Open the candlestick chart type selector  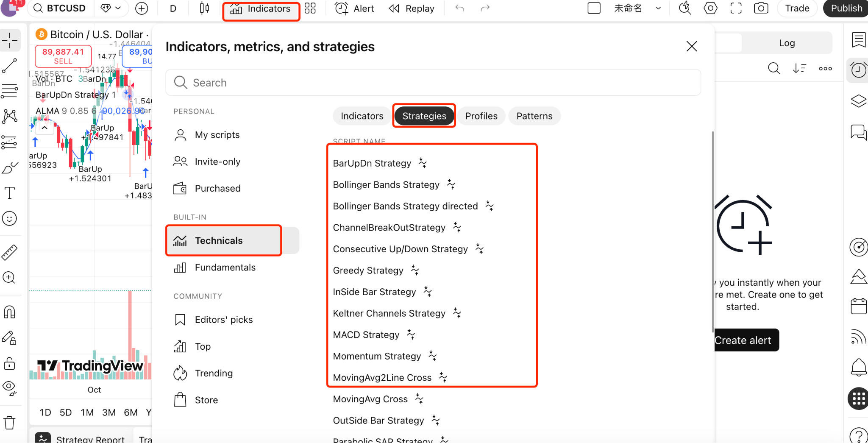204,8
